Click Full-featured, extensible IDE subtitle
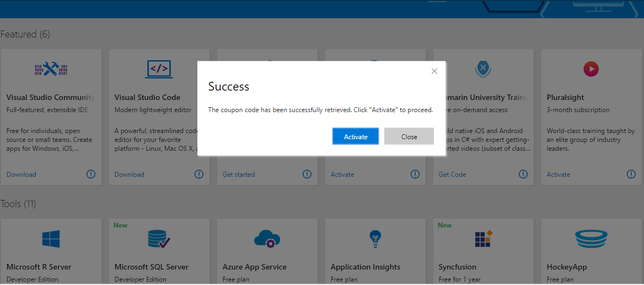This screenshot has width=644, height=285. 47,110
